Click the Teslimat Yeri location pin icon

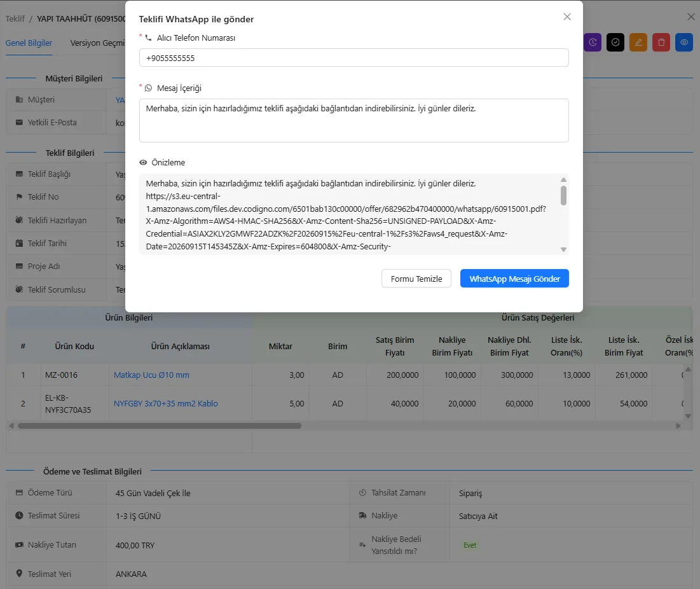click(x=19, y=573)
